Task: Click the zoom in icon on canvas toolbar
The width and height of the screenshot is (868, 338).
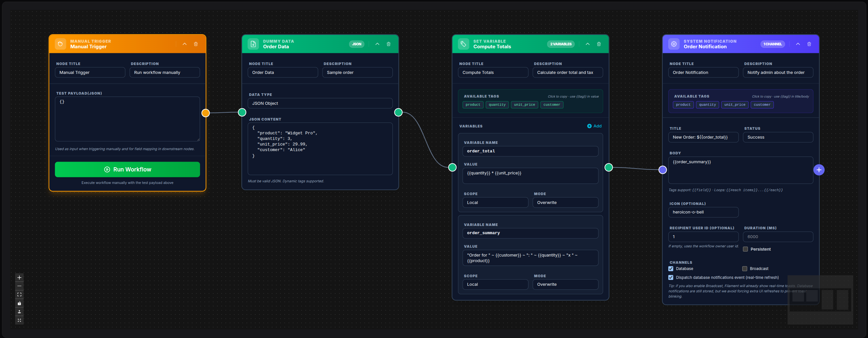Action: 19,277
